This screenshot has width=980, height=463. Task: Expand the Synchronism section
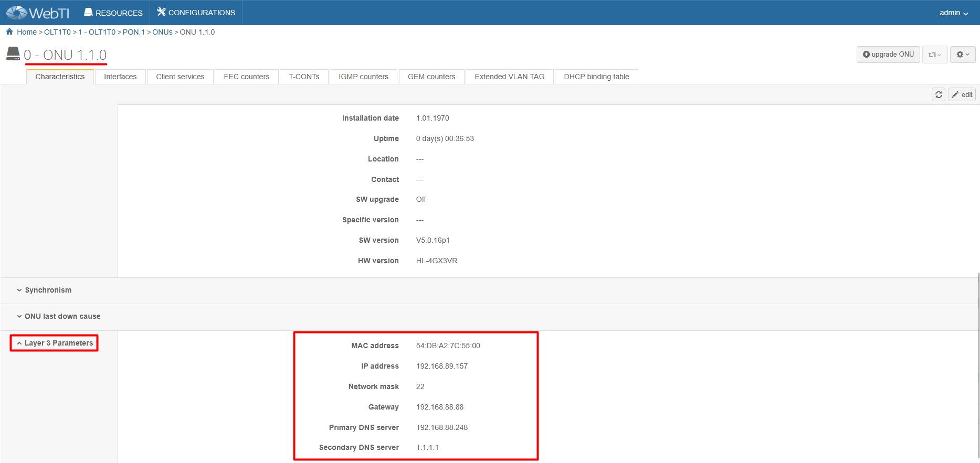pyautogui.click(x=48, y=290)
